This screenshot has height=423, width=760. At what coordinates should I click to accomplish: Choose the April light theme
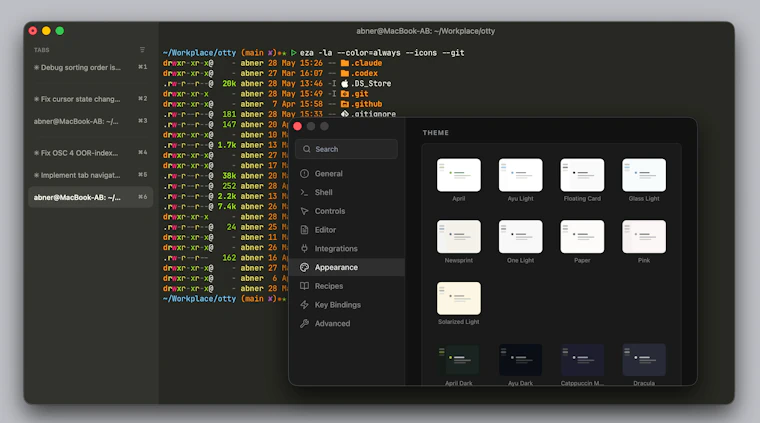click(x=459, y=175)
